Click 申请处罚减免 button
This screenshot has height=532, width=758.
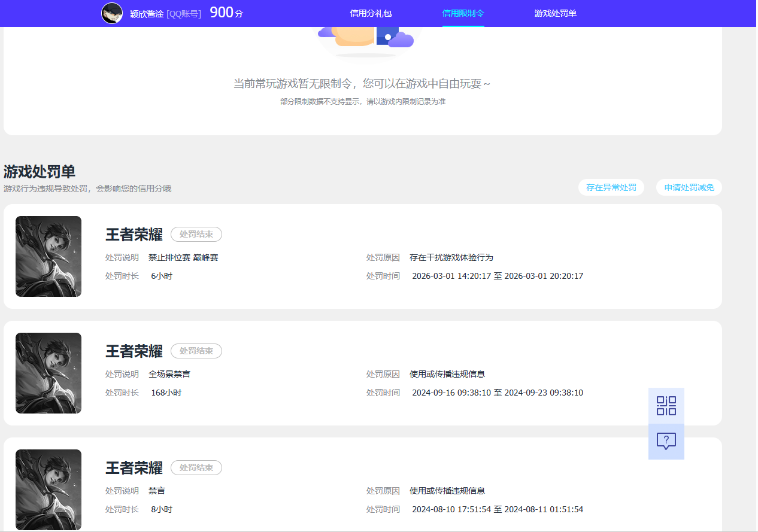tap(689, 187)
